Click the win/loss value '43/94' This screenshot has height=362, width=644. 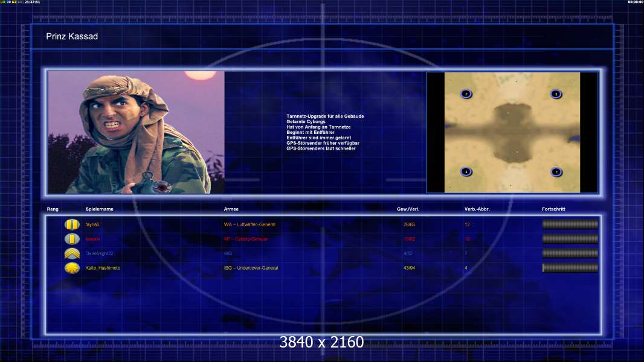tap(409, 268)
